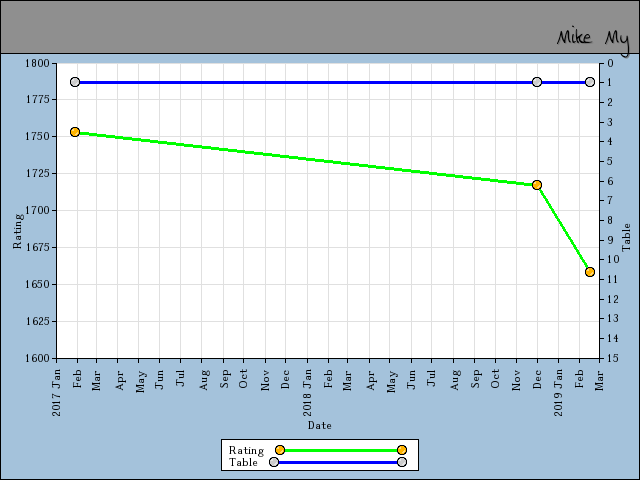640x480 pixels.
Task: Click the 1775 tick label
Action: pyautogui.click(x=38, y=99)
